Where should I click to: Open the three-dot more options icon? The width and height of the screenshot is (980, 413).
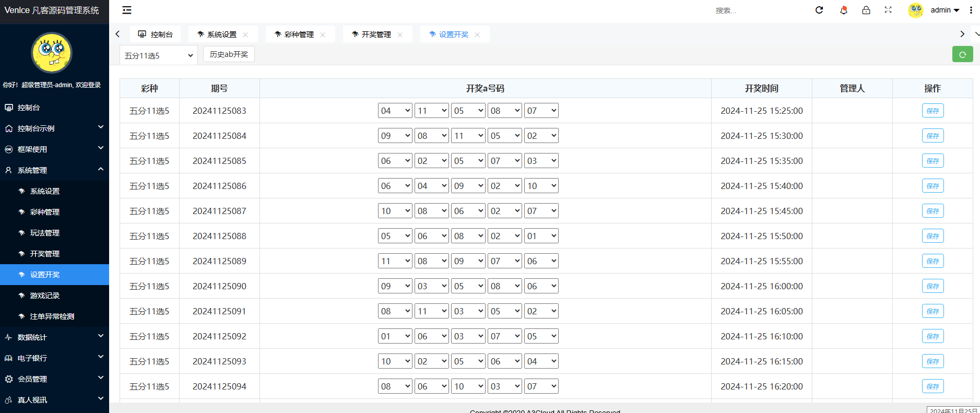(971, 10)
